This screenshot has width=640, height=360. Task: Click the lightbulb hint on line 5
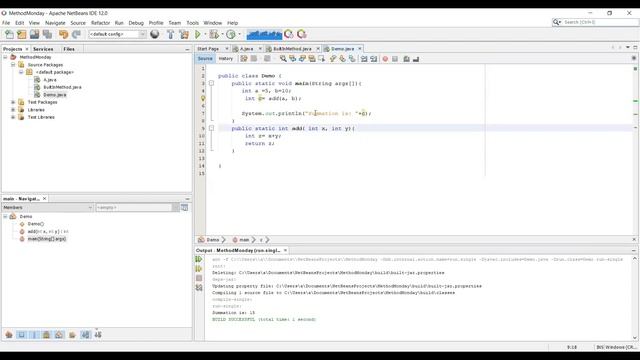[x=203, y=98]
